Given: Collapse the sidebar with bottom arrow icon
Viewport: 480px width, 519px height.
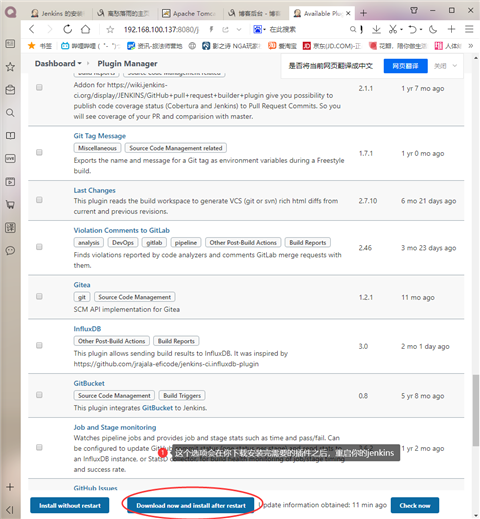Looking at the screenshot, I should pos(10,510).
